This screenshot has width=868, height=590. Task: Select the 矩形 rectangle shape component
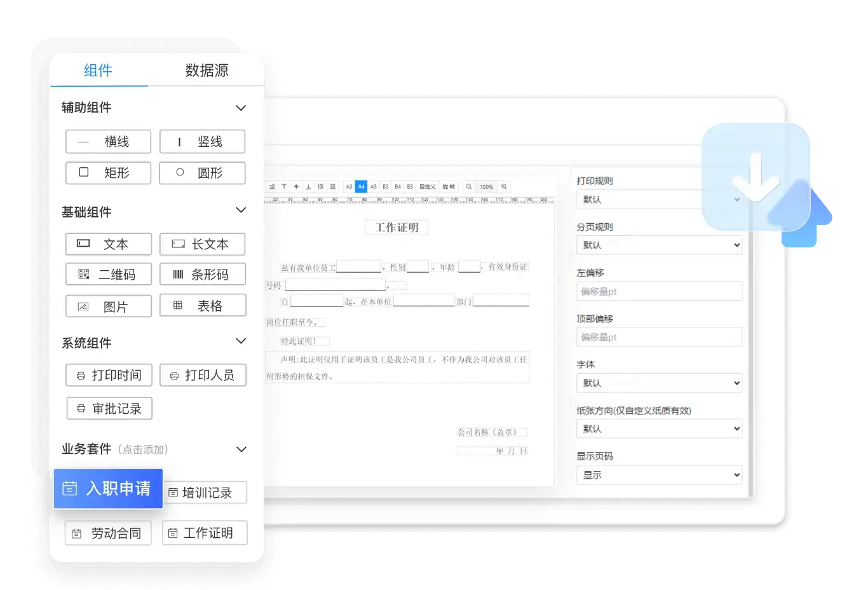click(x=108, y=173)
